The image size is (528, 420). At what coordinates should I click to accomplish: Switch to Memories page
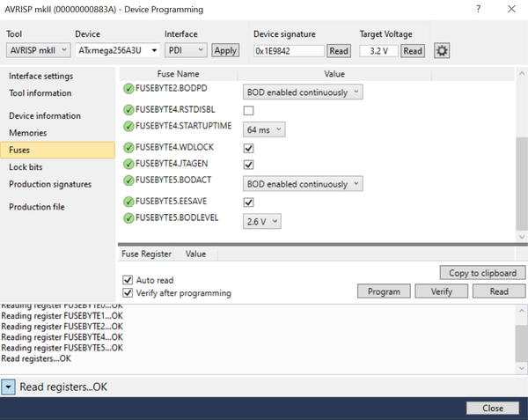pyautogui.click(x=28, y=133)
